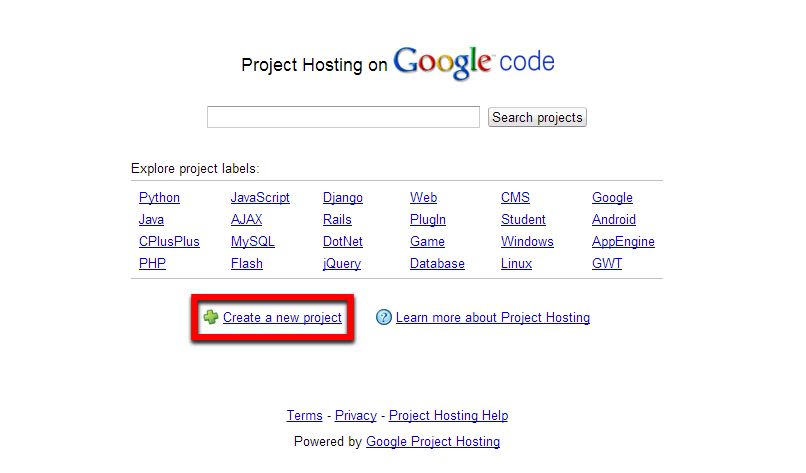Open the Project Hosting Help link
Screen dimensions: 806x473
pyautogui.click(x=449, y=415)
